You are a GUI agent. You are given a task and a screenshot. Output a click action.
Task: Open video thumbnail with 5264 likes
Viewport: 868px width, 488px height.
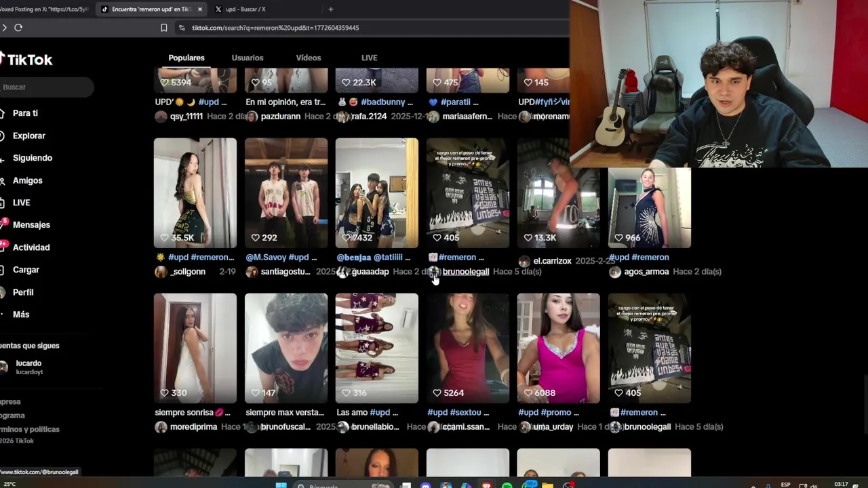pyautogui.click(x=468, y=348)
